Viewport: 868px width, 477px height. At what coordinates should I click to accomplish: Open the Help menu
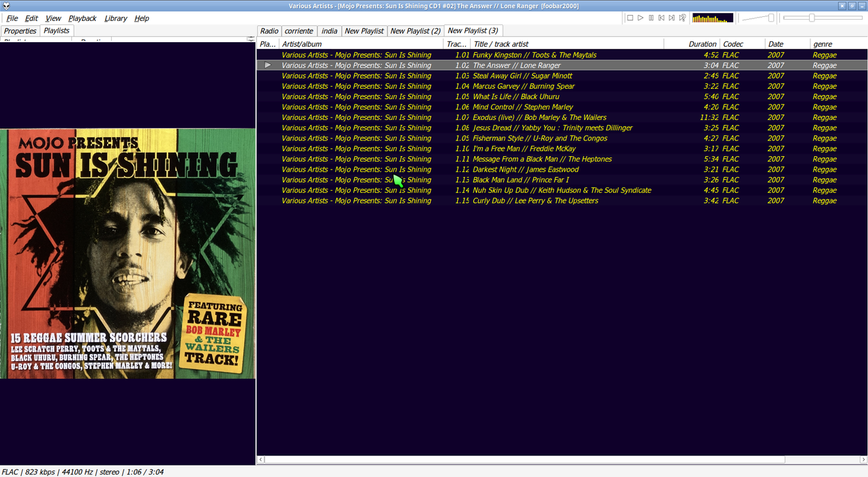coord(142,18)
